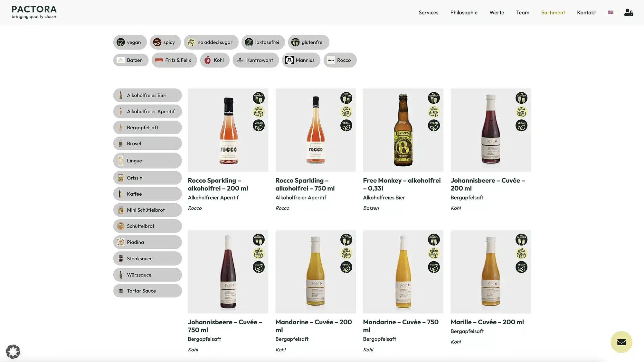Click the No Sugar badge on Rocco Sparkling 750 ml
Image resolution: width=644 pixels, height=362 pixels.
coord(346,112)
